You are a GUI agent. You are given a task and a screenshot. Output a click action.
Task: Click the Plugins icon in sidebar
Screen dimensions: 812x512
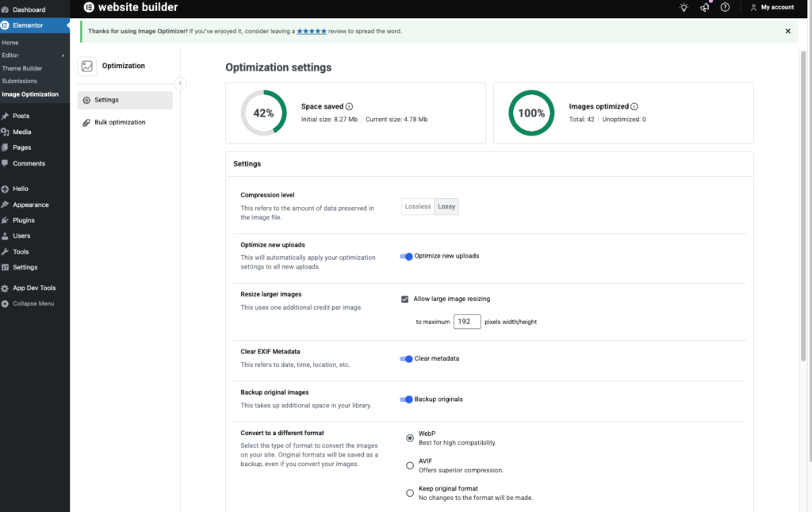pyautogui.click(x=6, y=220)
